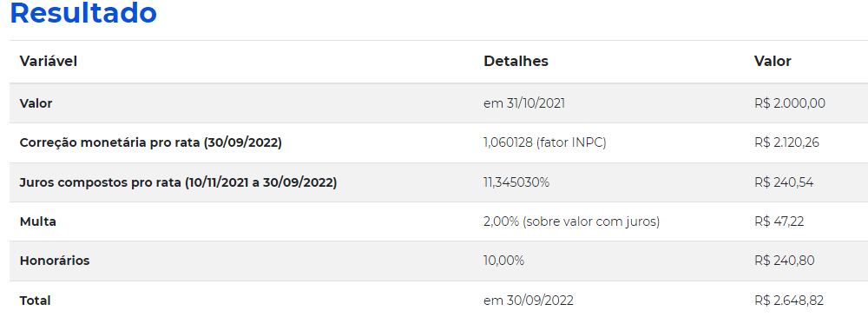Click the R$ 47,22 fine amount

pyautogui.click(x=779, y=222)
